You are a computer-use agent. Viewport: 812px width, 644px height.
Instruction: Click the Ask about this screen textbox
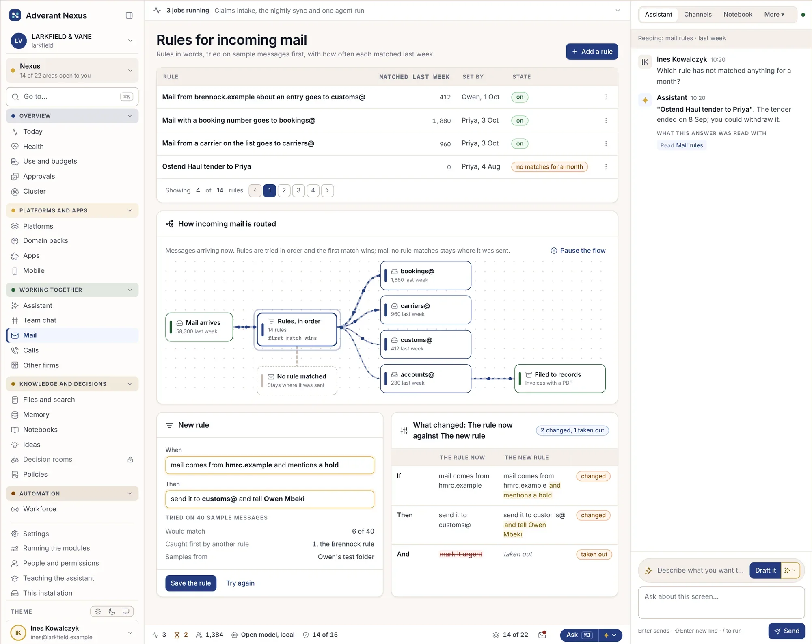721,603
